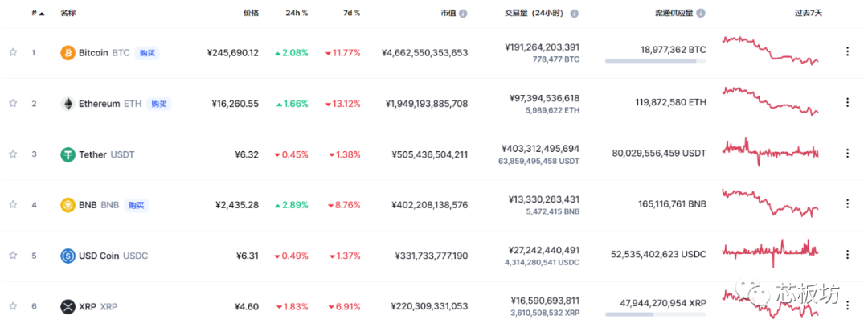Image resolution: width=868 pixels, height=332 pixels.
Task: Click Bitcoin circulating supply progress bar
Action: (x=656, y=61)
